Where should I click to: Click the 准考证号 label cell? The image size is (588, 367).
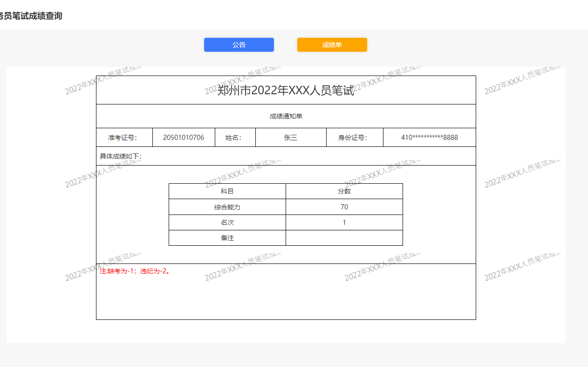[123, 138]
